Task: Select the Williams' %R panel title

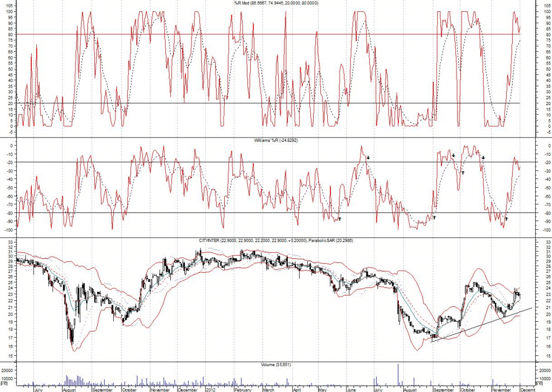Action: (x=275, y=140)
